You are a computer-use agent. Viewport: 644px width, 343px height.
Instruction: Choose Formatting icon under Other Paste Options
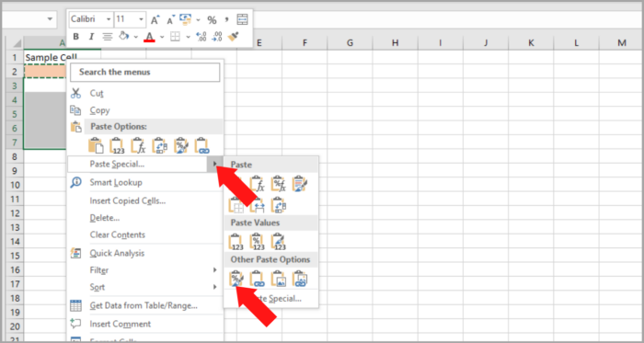coord(236,279)
